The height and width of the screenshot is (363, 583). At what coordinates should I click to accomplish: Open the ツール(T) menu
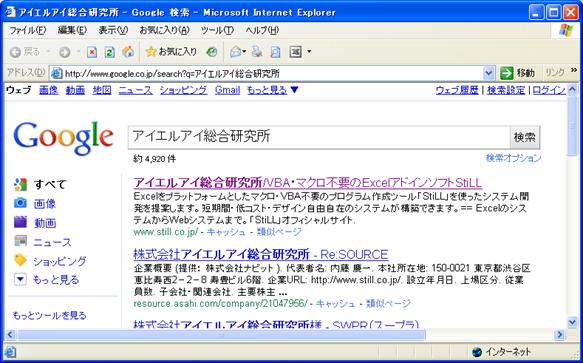218,30
